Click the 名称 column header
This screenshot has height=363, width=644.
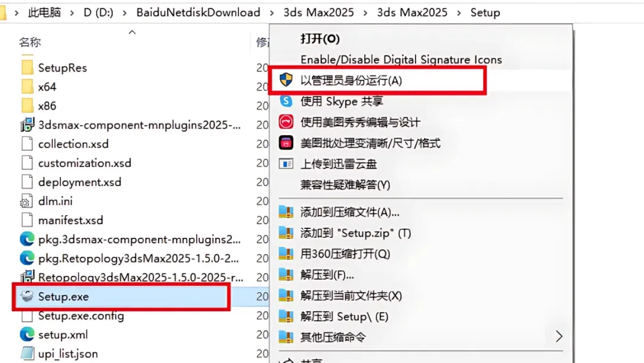pos(30,42)
